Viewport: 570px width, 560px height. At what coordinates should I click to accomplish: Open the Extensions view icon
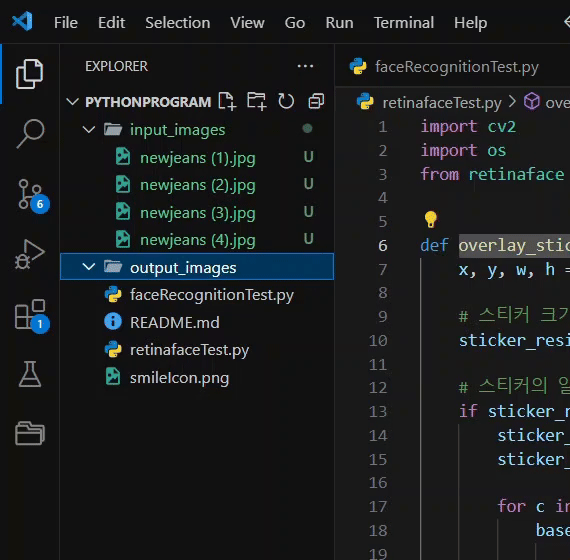pos(32,316)
